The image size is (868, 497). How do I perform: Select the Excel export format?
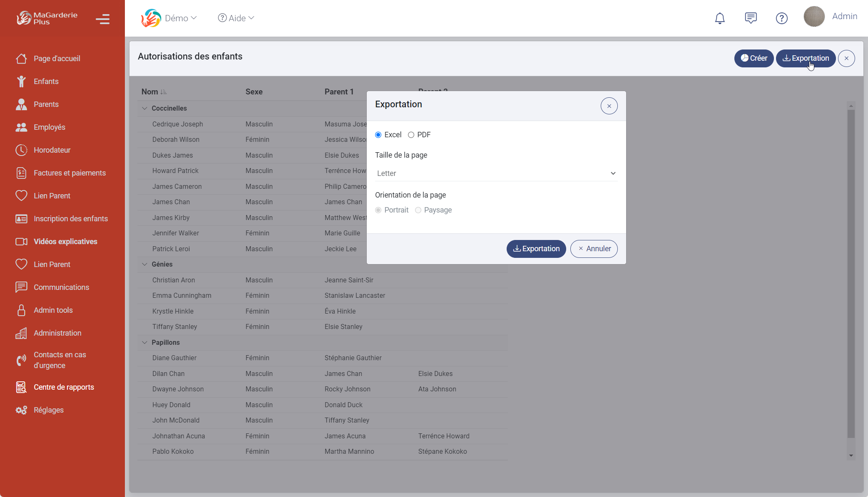378,135
